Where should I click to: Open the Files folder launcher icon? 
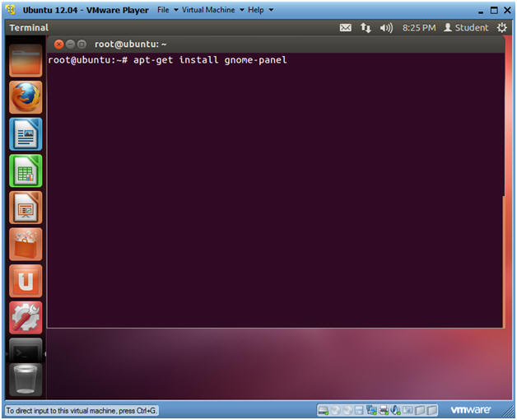point(26,61)
